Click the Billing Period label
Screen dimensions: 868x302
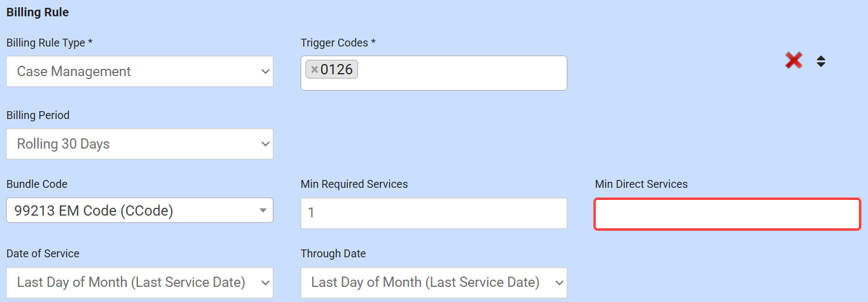pyautogui.click(x=38, y=115)
